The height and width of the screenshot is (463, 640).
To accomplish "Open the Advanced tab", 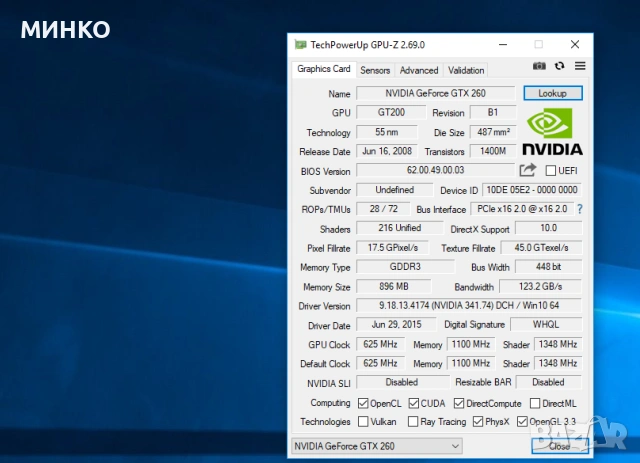I will [419, 70].
